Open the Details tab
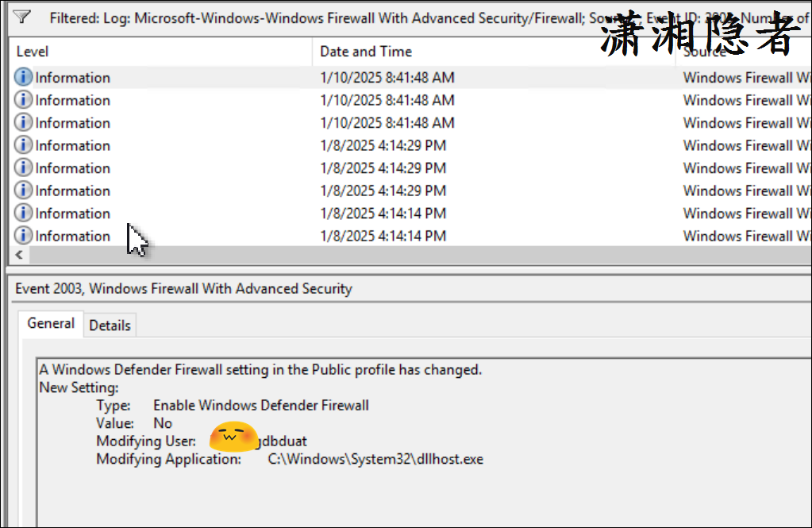 coord(110,326)
